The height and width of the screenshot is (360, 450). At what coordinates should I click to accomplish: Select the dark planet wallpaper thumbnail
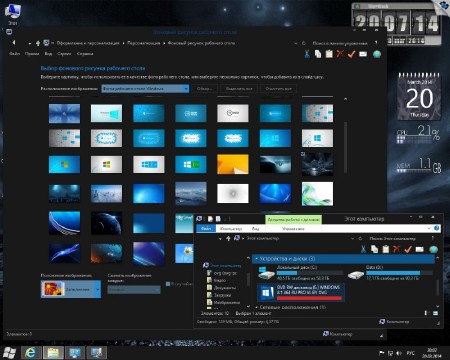[106, 223]
